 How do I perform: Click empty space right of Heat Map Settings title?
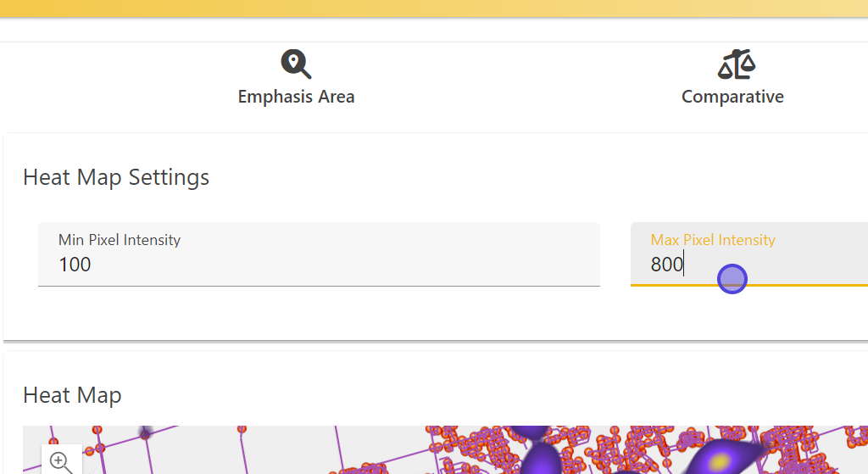coord(509,177)
